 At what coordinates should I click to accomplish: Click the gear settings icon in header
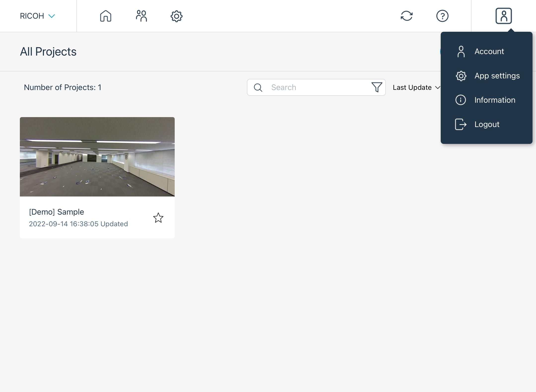click(x=176, y=16)
